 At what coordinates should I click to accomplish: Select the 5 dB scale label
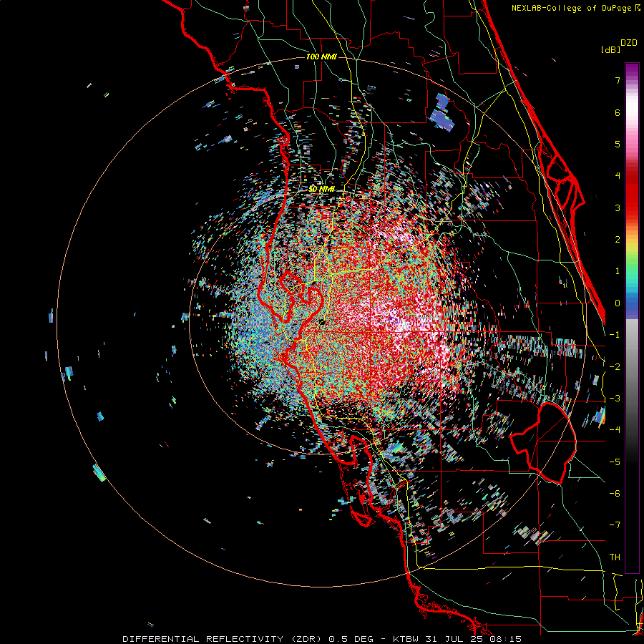(618, 144)
